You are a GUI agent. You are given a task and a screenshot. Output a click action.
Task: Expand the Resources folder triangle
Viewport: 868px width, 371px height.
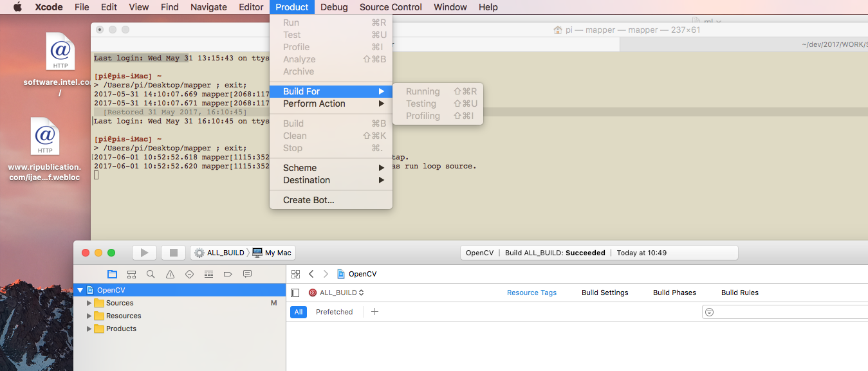[89, 316]
